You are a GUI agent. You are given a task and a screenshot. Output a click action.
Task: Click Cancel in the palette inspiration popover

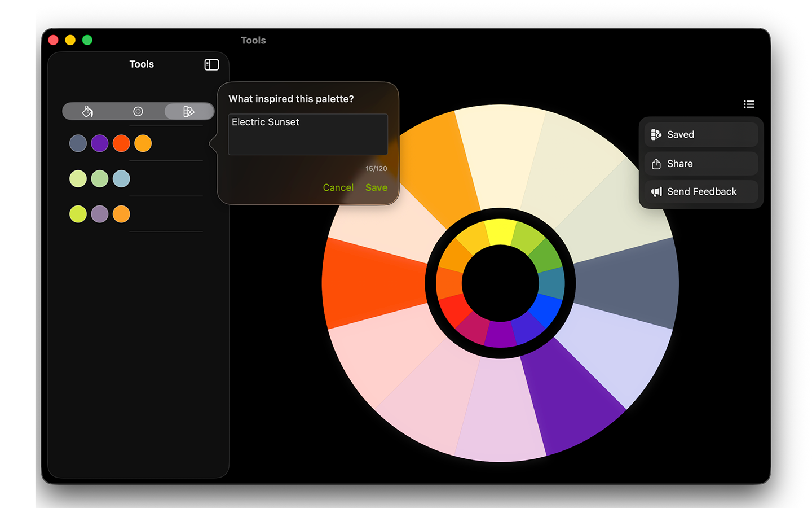338,187
